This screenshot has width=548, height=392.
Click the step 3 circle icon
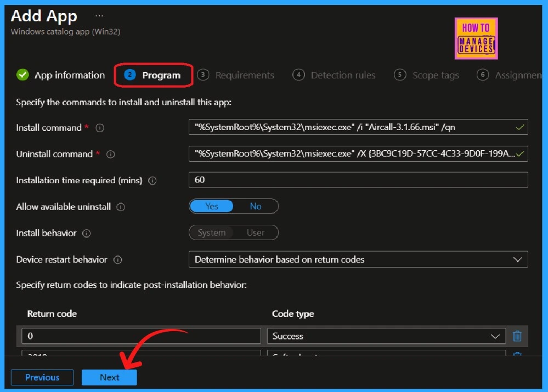203,75
